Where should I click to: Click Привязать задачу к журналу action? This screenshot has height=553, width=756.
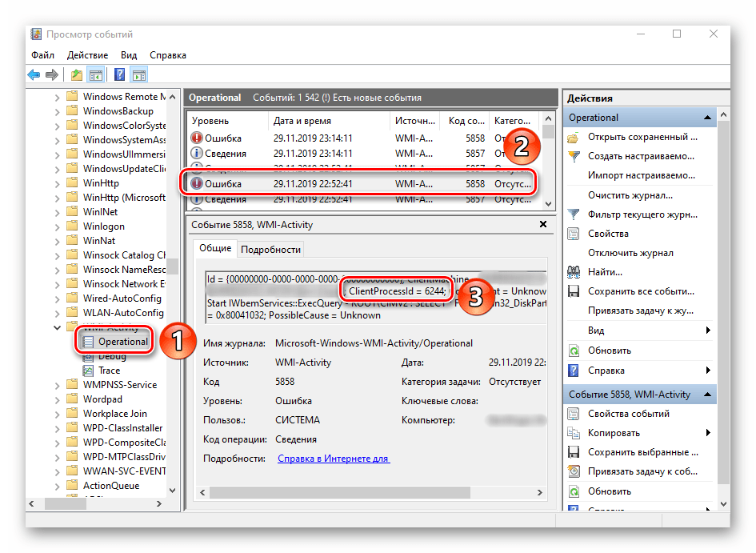[640, 311]
